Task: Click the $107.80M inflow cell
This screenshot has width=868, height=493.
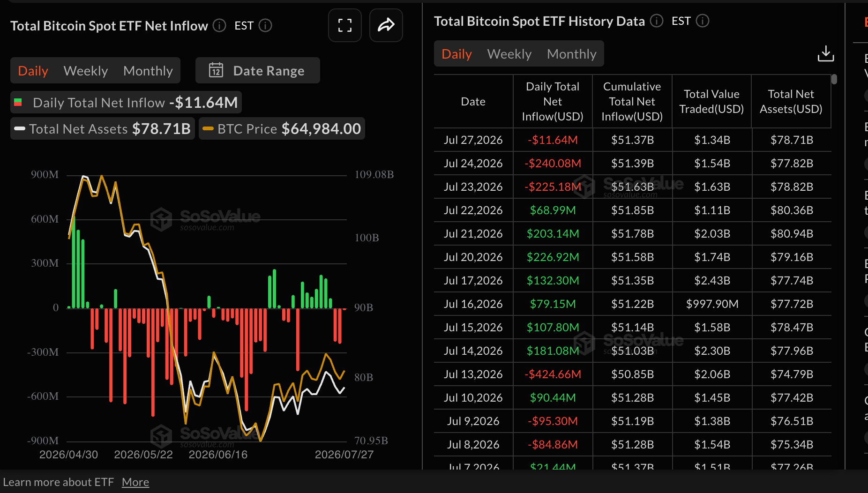Action: (x=553, y=327)
